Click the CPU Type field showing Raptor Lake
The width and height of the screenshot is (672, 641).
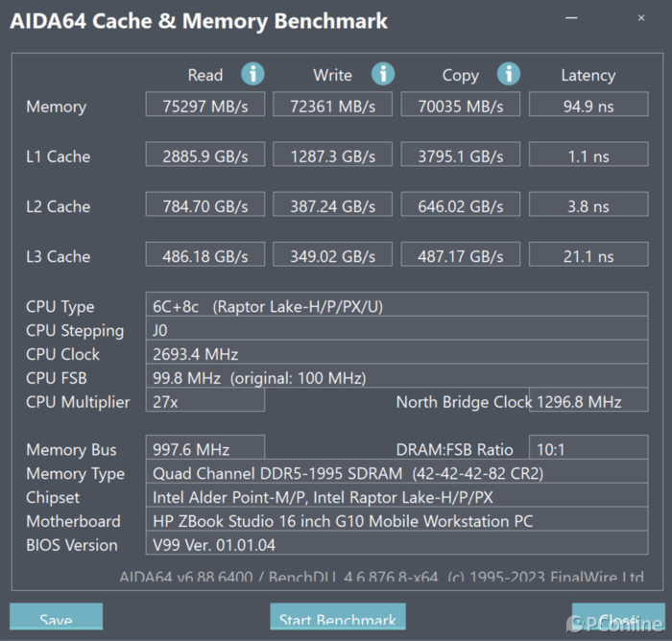point(396,306)
